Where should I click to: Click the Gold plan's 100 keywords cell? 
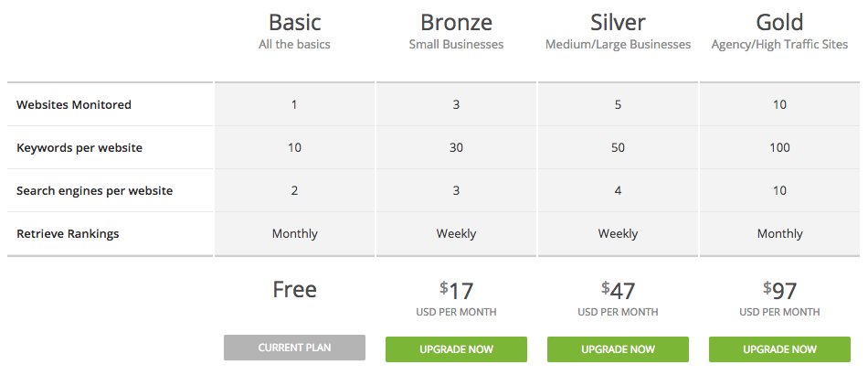click(x=779, y=148)
